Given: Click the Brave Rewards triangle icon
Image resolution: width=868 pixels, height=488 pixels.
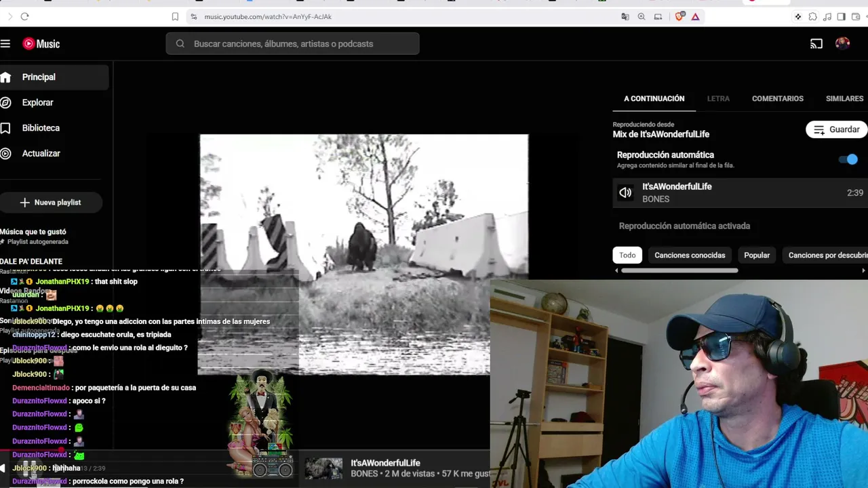Looking at the screenshot, I should click(x=695, y=16).
